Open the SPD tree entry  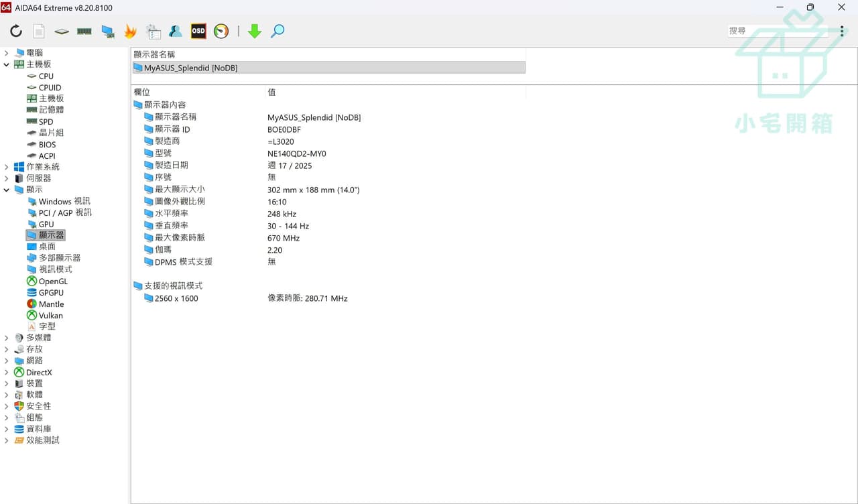point(46,122)
